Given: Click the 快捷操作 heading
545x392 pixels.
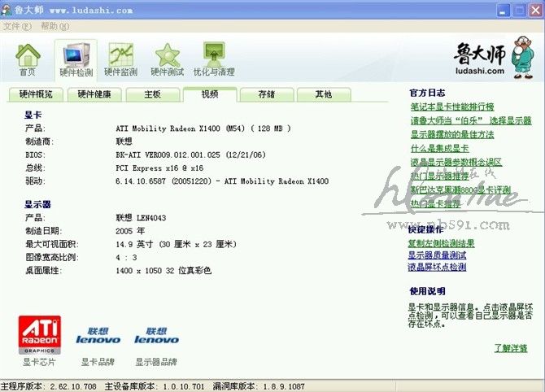Looking at the screenshot, I should point(426,229).
